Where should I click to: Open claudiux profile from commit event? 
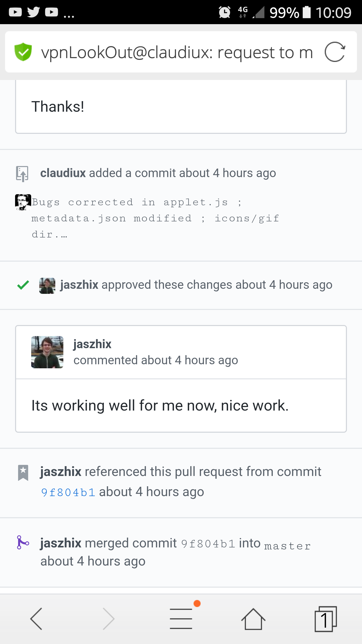coord(63,173)
